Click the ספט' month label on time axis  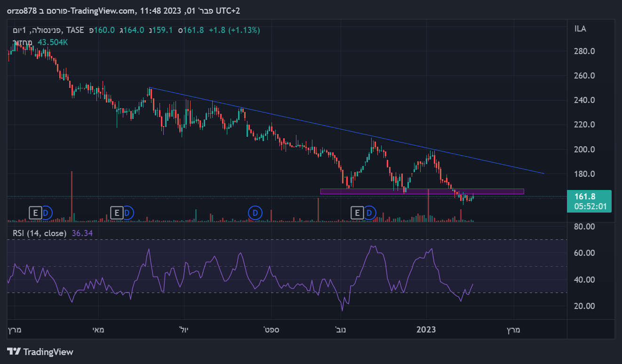[271, 330]
